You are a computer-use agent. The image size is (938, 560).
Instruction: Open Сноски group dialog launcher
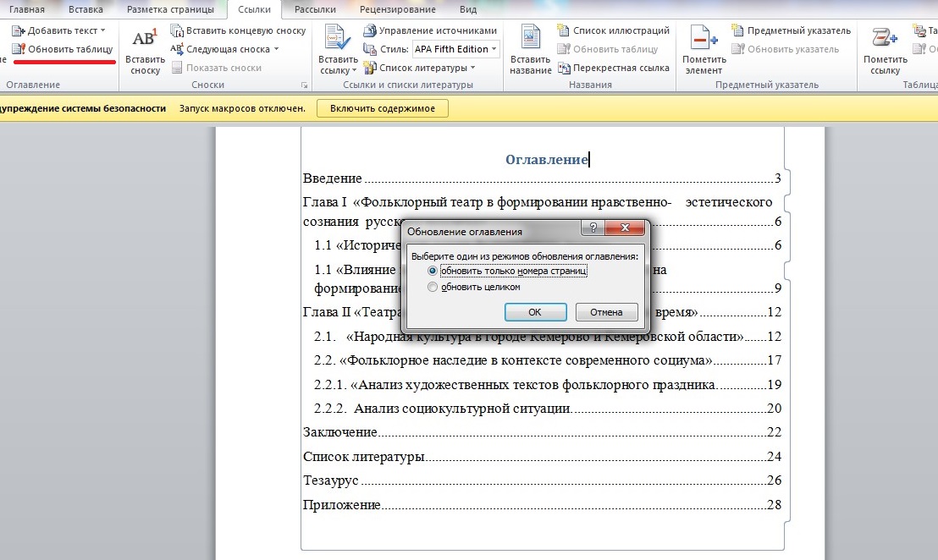[305, 85]
